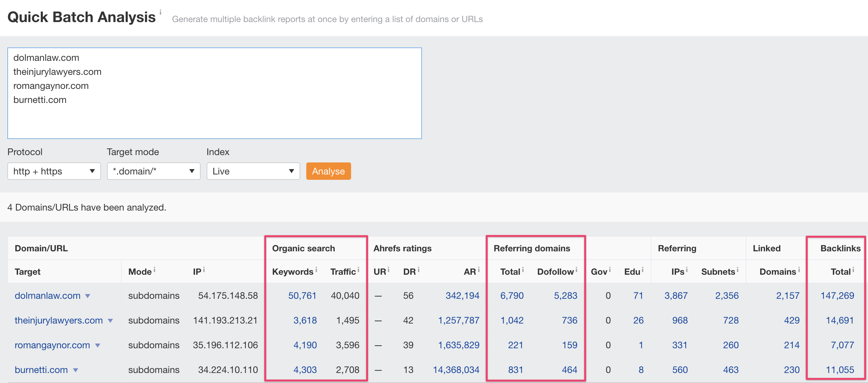
Task: Click the info icon next to IP header
Action: coord(204,269)
